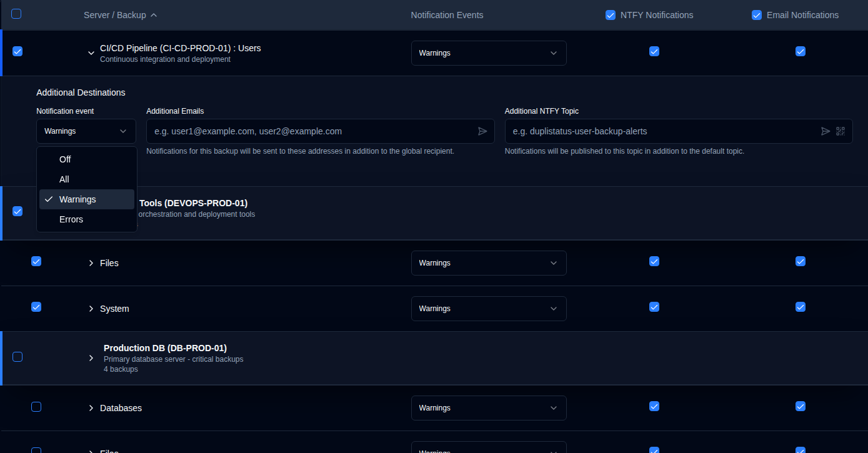Collapse the CI/CD Pipeline Users row
The image size is (868, 453).
coord(91,53)
